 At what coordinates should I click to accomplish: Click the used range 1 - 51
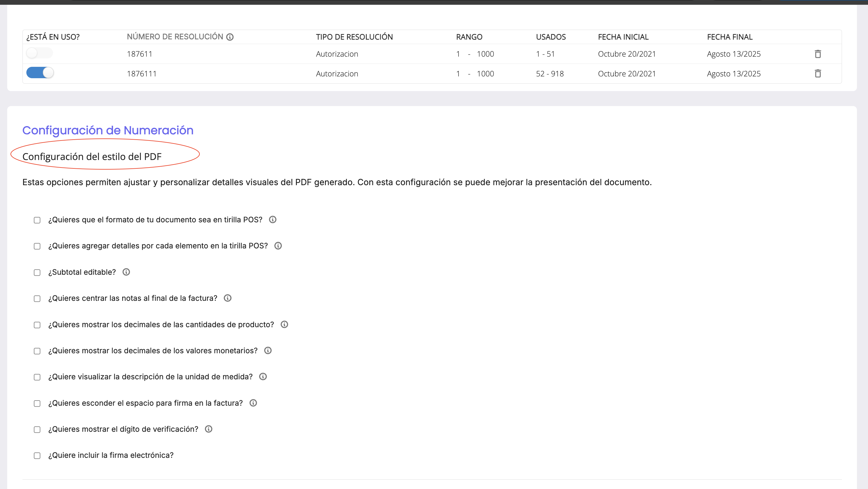click(x=545, y=54)
